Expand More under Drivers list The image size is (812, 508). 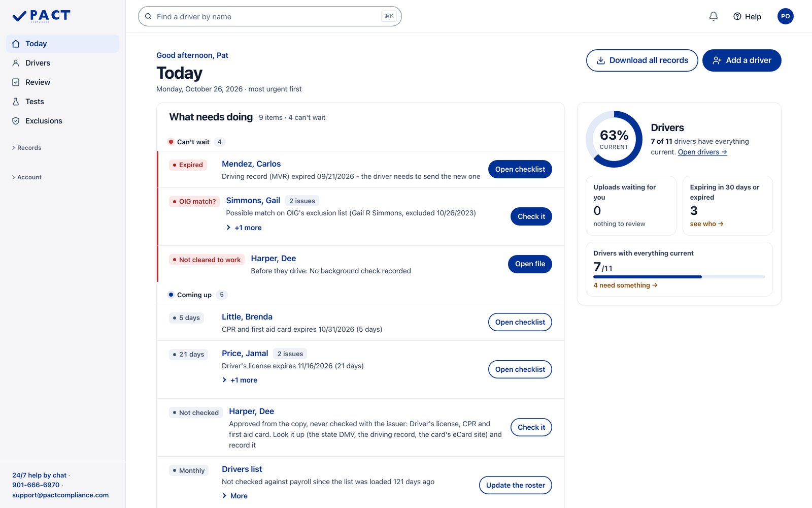click(x=234, y=496)
